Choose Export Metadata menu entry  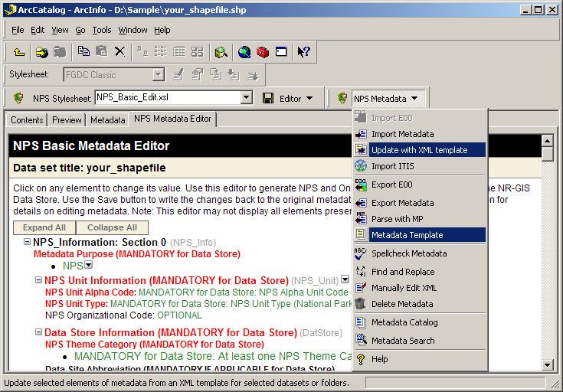[420, 203]
